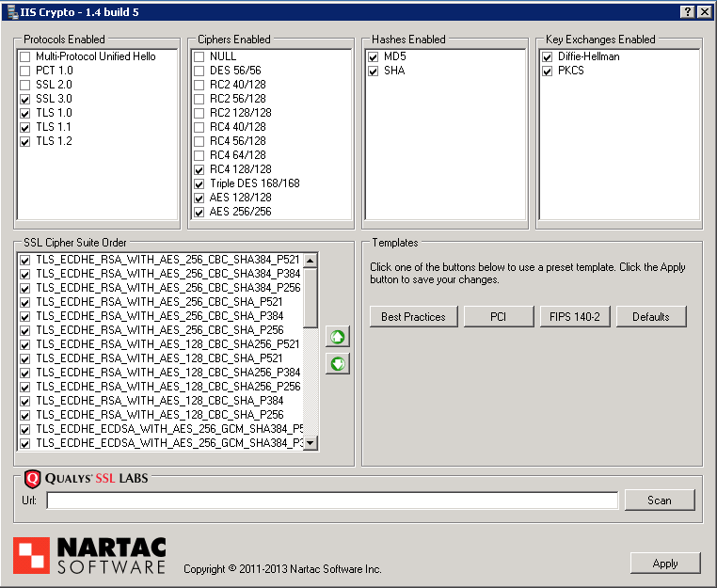Viewport: 717px width, 588px height.
Task: Toggle the Diffie-Hellman key exchange checkbox
Action: click(x=547, y=56)
